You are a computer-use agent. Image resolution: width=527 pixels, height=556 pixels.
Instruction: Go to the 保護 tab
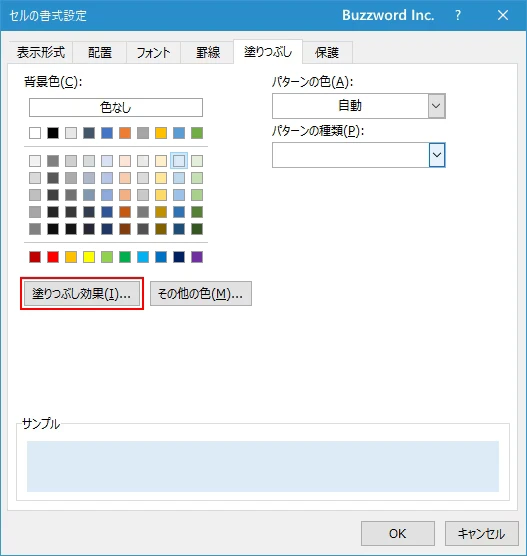click(x=327, y=52)
